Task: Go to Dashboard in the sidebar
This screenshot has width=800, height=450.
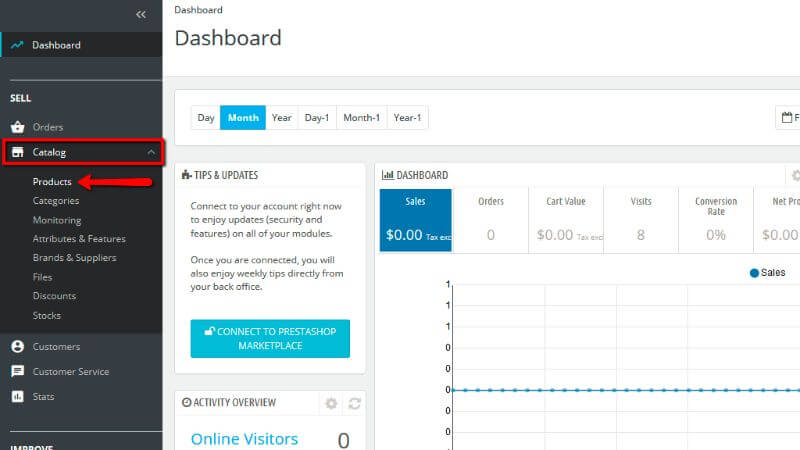Action: point(56,45)
